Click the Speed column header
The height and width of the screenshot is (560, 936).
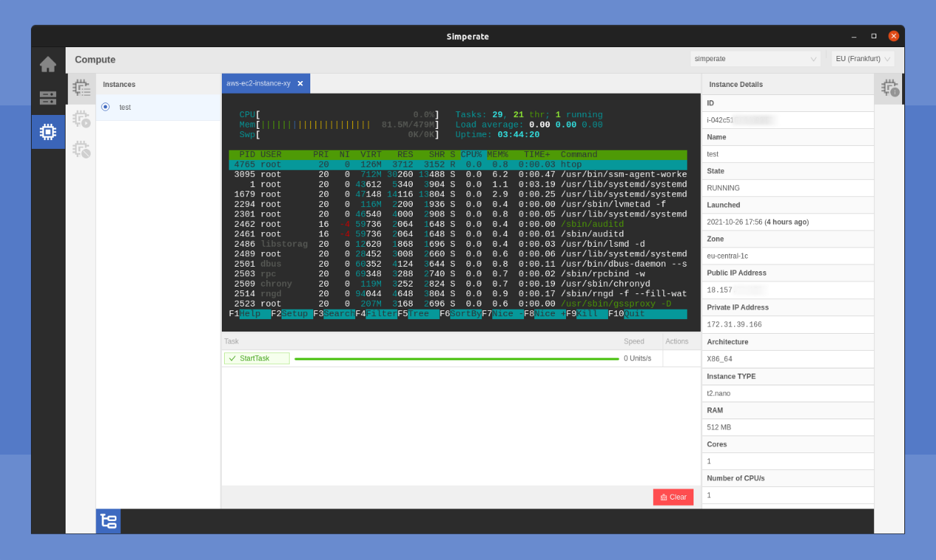tap(634, 341)
